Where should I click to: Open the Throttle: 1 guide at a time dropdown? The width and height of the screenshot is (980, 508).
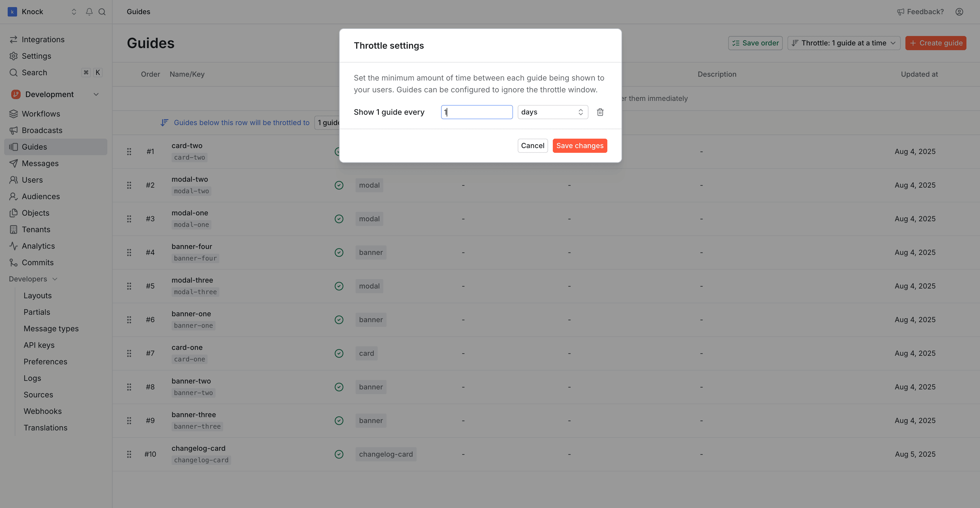843,43
